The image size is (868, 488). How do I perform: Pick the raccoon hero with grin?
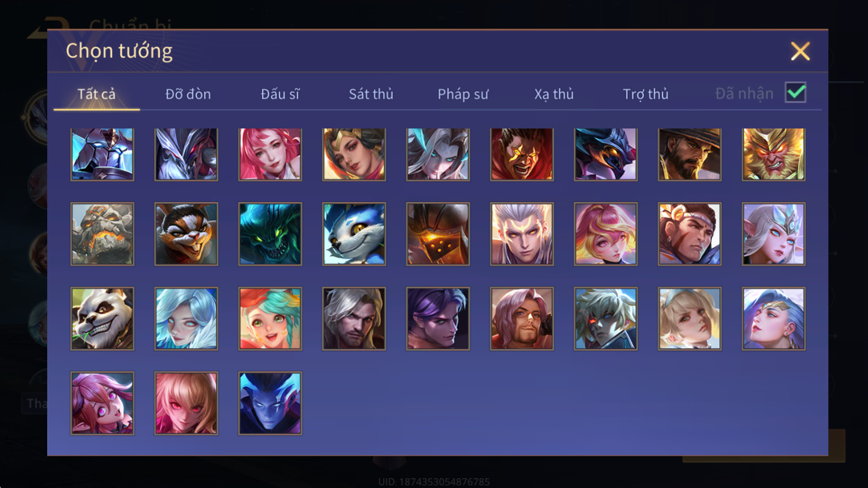tap(186, 234)
